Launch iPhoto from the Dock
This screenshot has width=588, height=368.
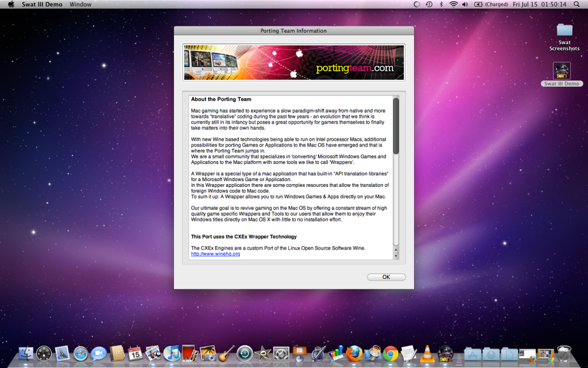(x=208, y=354)
